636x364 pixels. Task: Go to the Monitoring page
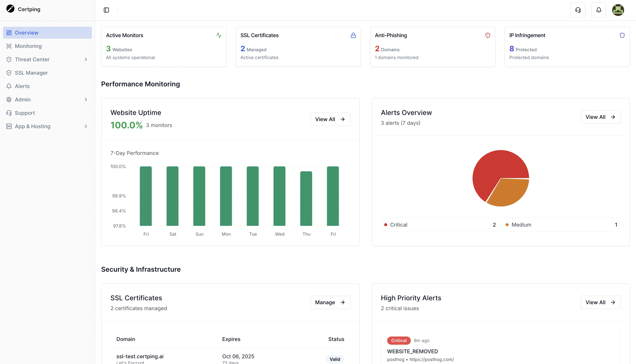[x=28, y=46]
